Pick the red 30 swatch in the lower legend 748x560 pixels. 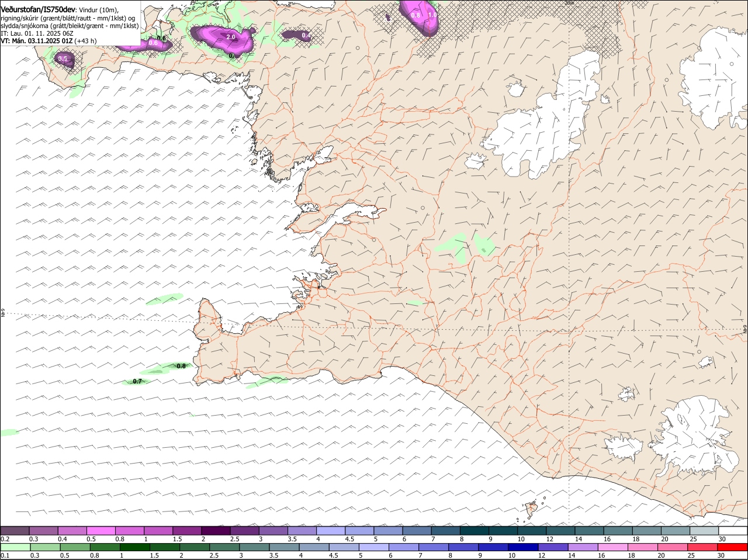[732, 547]
